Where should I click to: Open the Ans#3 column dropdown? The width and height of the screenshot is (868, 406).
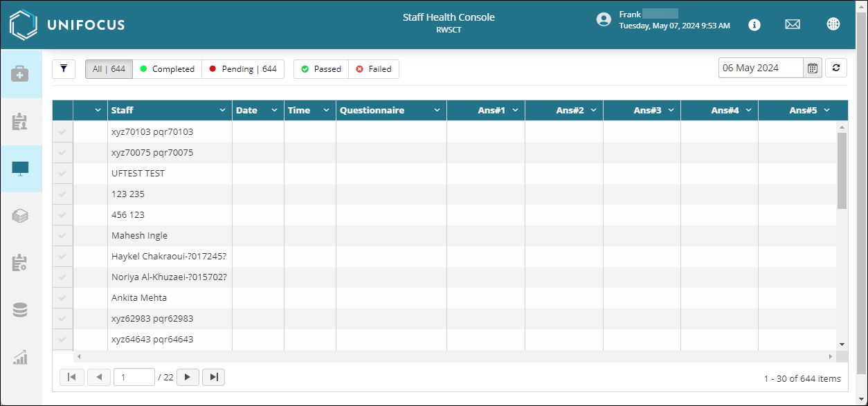tap(670, 109)
